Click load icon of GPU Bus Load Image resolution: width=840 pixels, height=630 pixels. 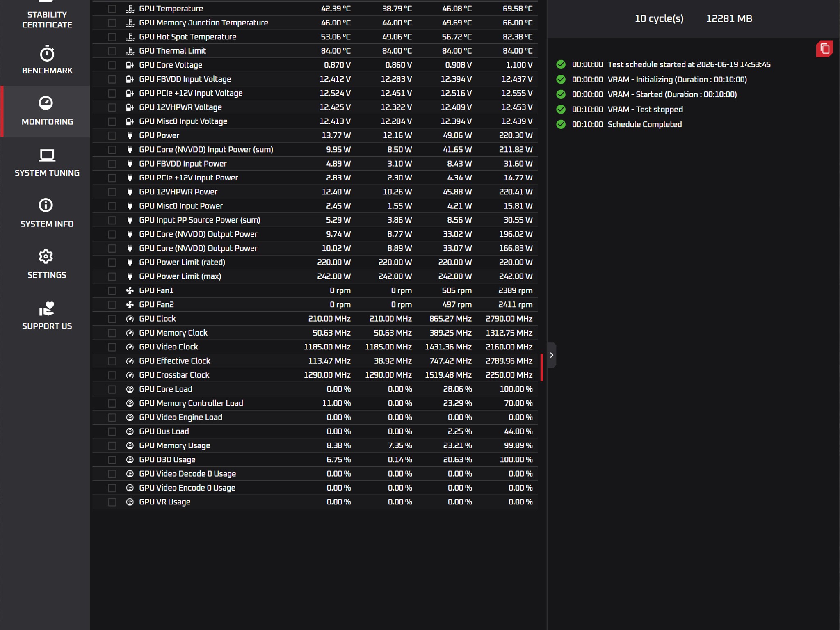[130, 431]
